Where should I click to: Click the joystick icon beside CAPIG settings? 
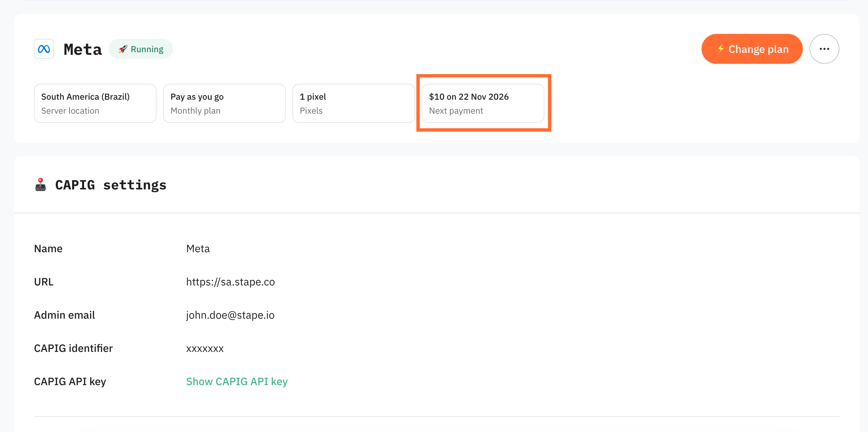point(41,185)
